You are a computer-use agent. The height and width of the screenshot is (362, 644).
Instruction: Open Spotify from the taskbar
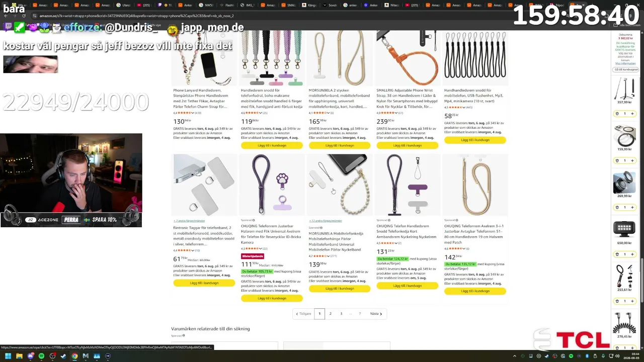pos(41,356)
